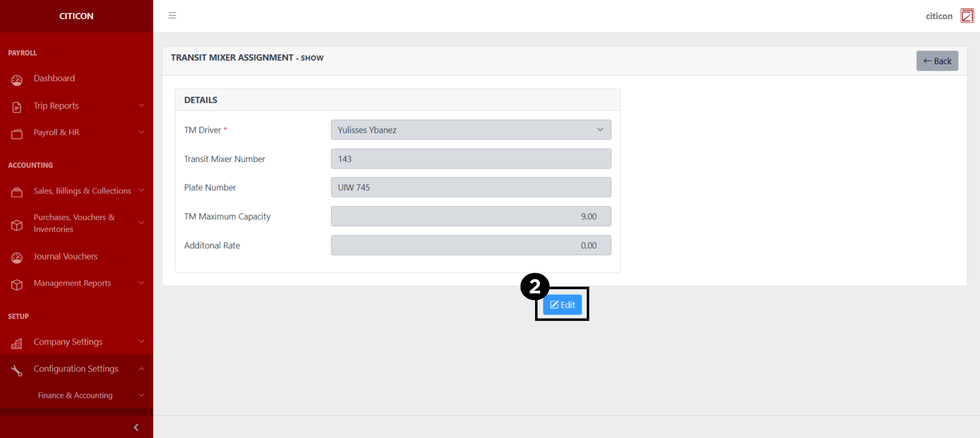Click the Management Reports cube icon
980x438 pixels.
click(17, 285)
